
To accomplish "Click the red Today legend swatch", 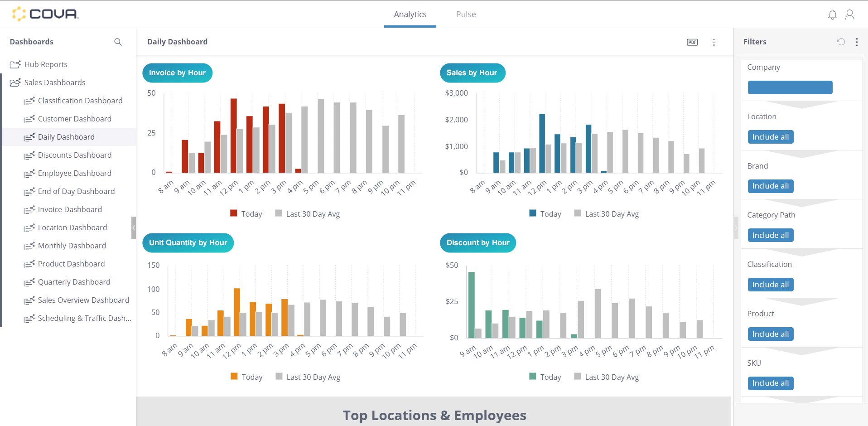I will point(233,213).
